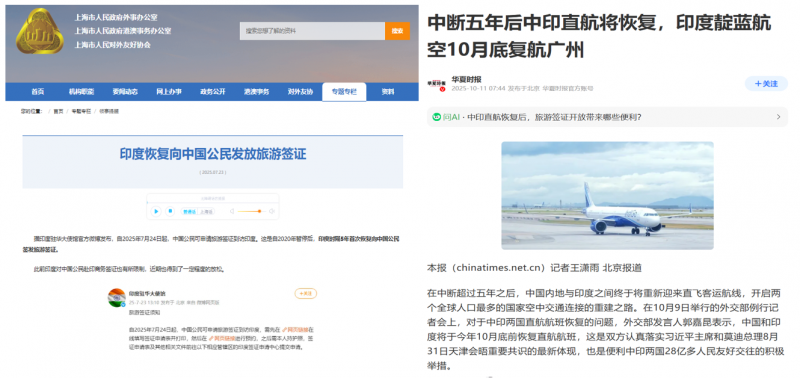This screenshot has height=378, width=800.
Task: Play the article audio with the play button
Action: pos(156,211)
